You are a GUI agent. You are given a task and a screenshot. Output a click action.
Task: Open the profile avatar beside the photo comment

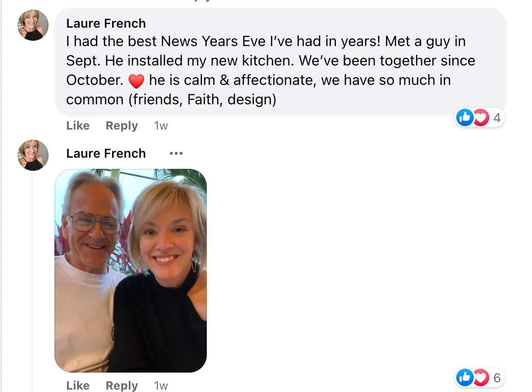(x=33, y=155)
